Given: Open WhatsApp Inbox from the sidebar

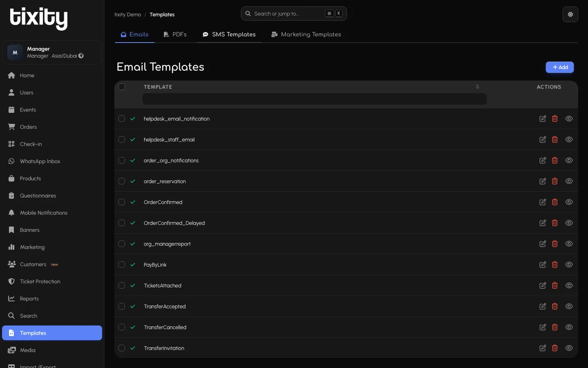Looking at the screenshot, I should 52,161.
